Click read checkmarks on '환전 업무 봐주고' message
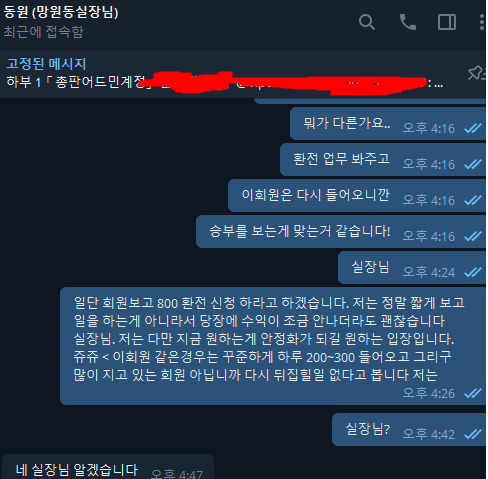 pos(473,164)
